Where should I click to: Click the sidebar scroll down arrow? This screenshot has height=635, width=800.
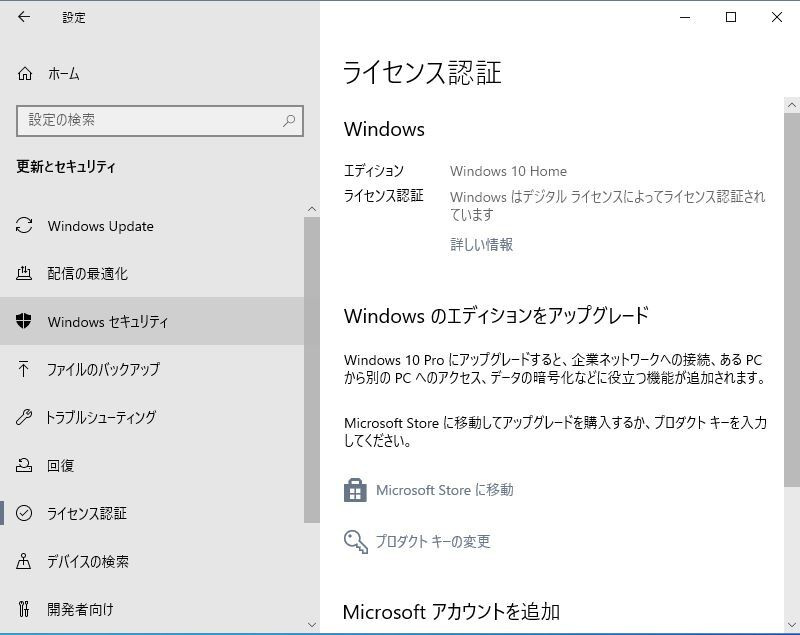pyautogui.click(x=312, y=624)
